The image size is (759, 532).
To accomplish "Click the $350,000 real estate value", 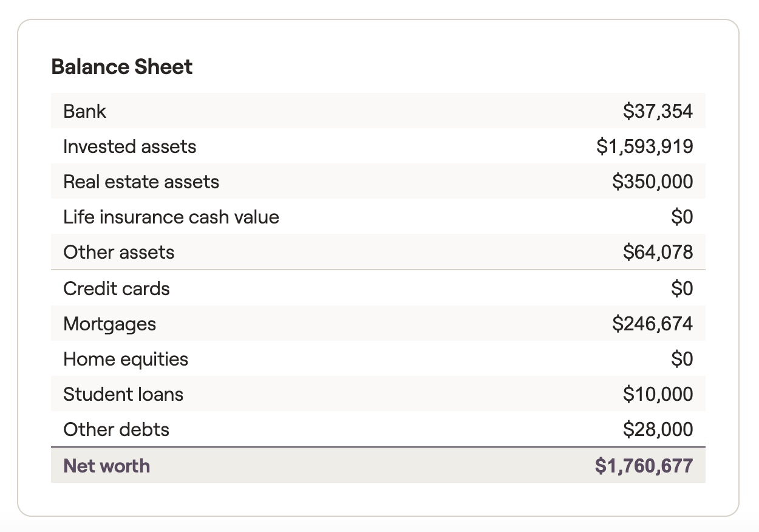I will click(653, 182).
